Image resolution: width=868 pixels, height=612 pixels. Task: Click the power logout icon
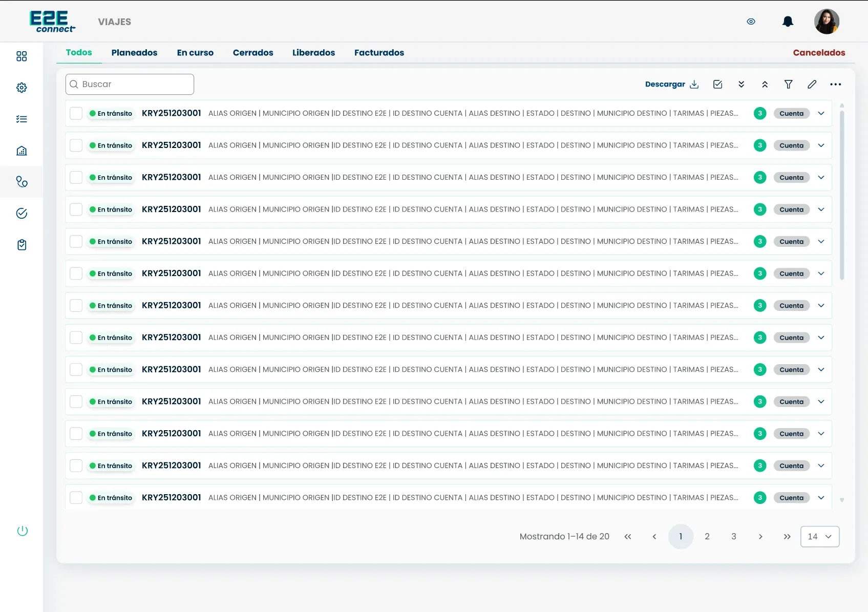pyautogui.click(x=23, y=531)
